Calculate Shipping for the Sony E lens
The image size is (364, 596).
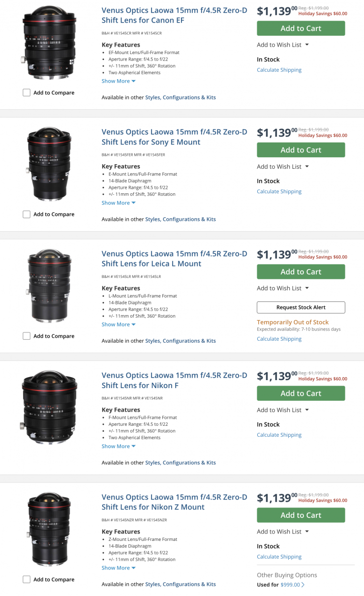coord(279,191)
